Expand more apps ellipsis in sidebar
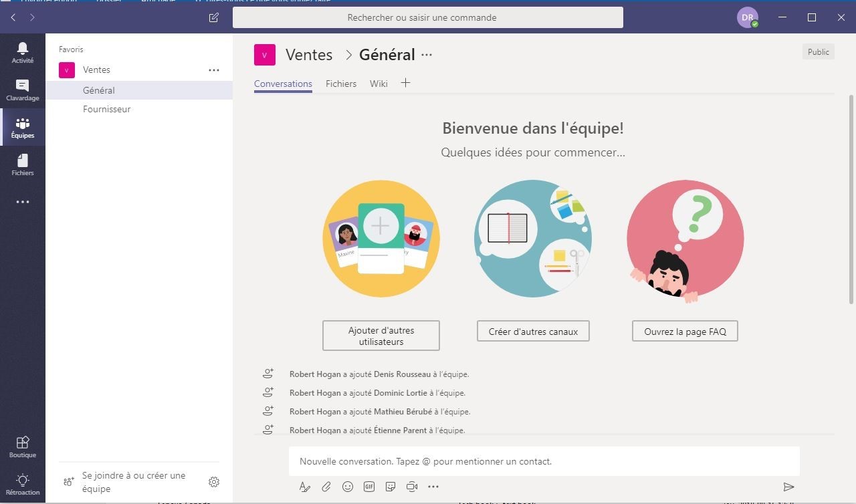 click(22, 202)
